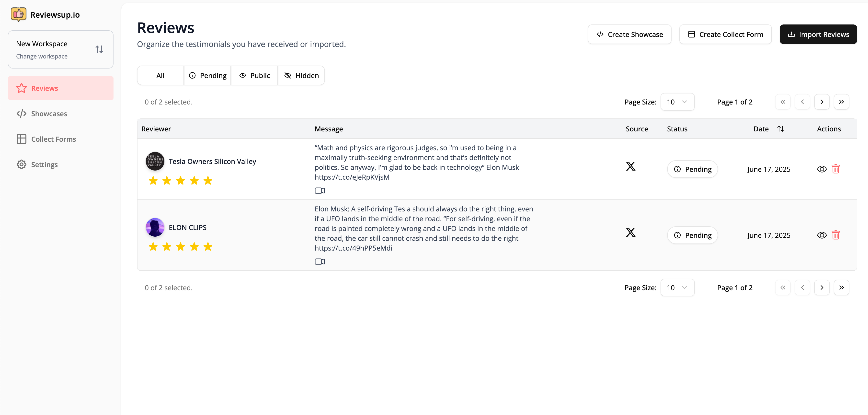This screenshot has width=868, height=415.
Task: Click the Status column header
Action: 677,129
